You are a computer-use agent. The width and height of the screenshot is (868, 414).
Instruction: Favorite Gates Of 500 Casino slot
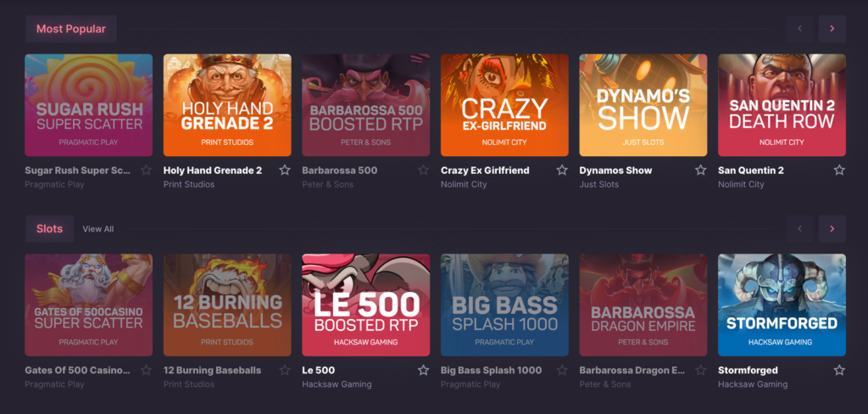[x=146, y=371]
